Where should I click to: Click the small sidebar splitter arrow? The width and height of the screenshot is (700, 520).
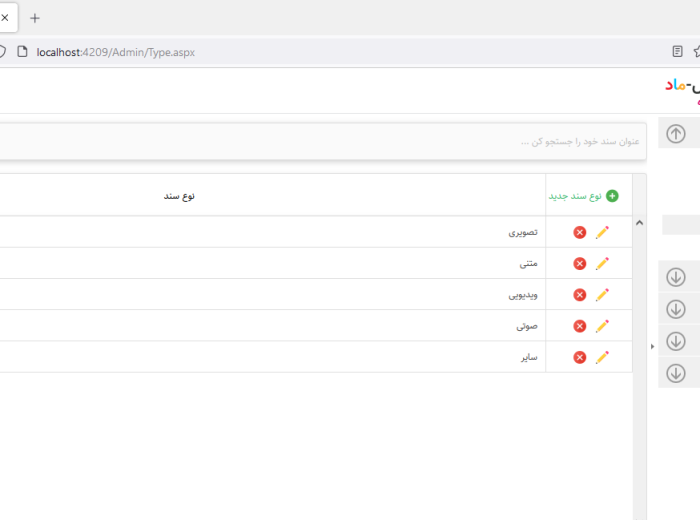pyautogui.click(x=652, y=346)
